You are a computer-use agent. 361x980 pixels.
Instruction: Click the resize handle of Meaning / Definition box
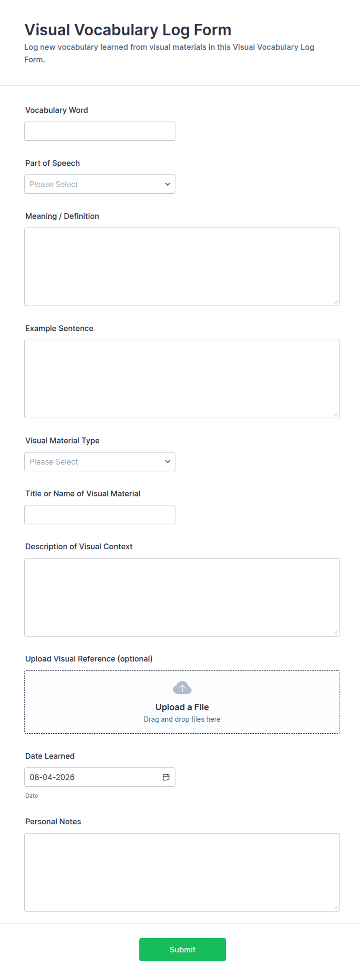[336, 302]
